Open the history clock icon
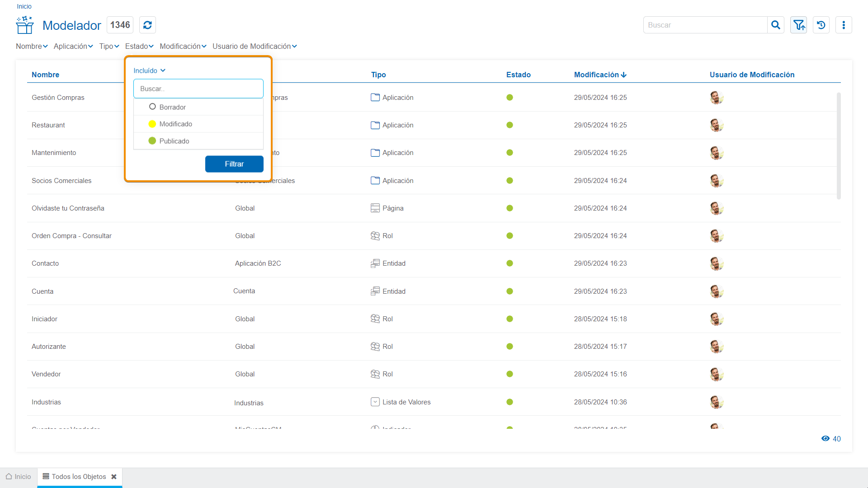Screen dimensions: 868x488 [821, 25]
